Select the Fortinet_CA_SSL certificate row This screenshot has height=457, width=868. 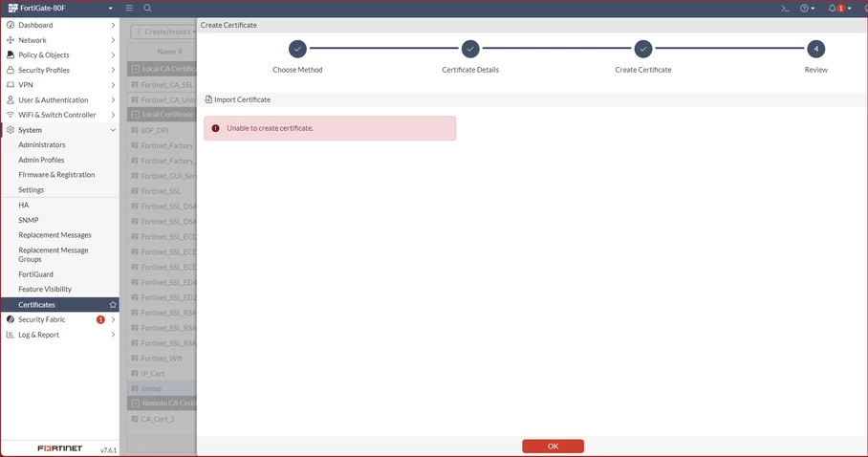tap(162, 85)
